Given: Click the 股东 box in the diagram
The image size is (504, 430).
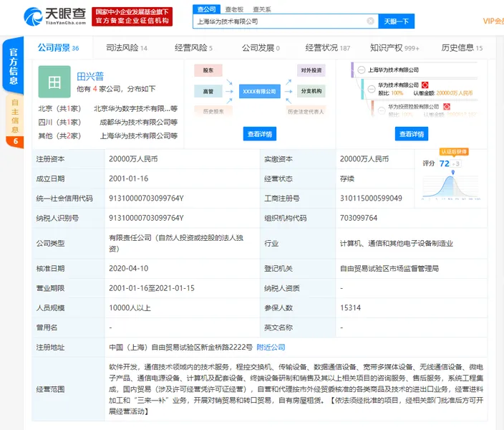Looking at the screenshot, I should [x=208, y=70].
